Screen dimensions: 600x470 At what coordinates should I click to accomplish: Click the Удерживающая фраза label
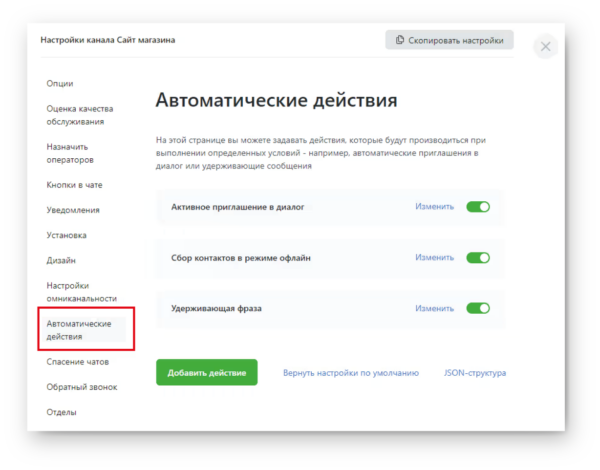click(216, 308)
